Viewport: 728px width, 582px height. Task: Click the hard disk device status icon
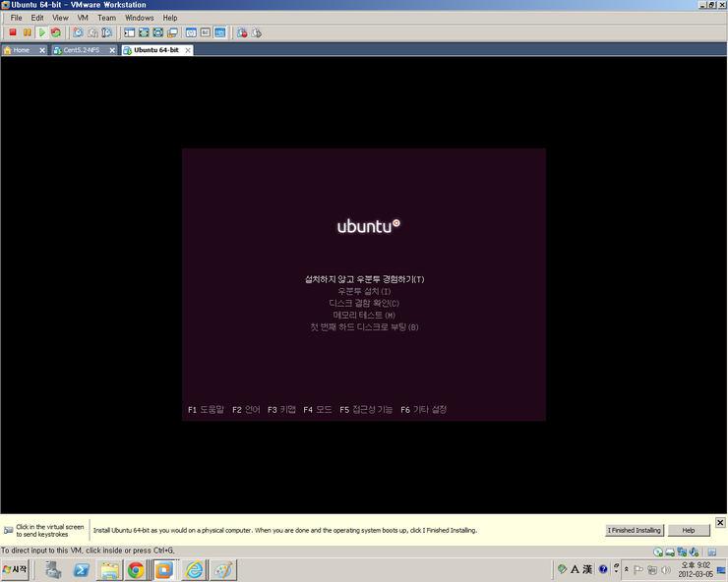pyautogui.click(x=670, y=552)
